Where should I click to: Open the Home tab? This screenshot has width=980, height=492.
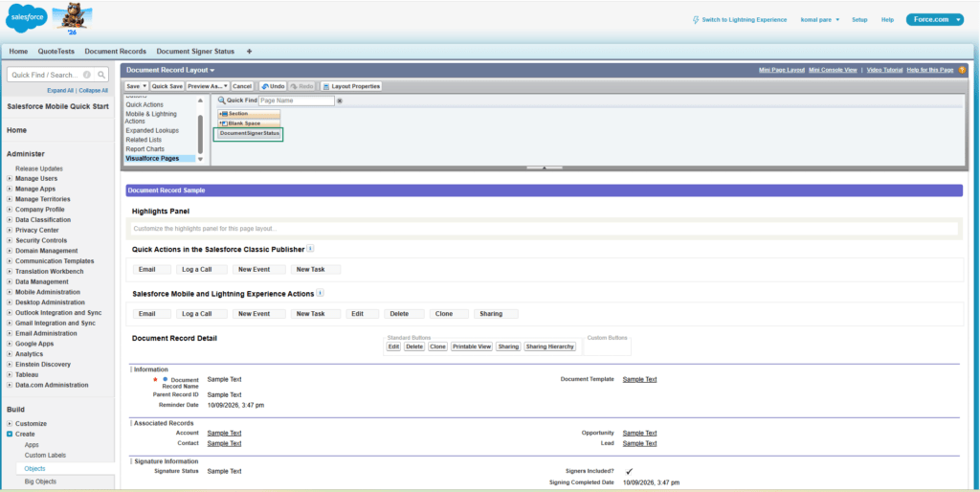click(x=18, y=52)
